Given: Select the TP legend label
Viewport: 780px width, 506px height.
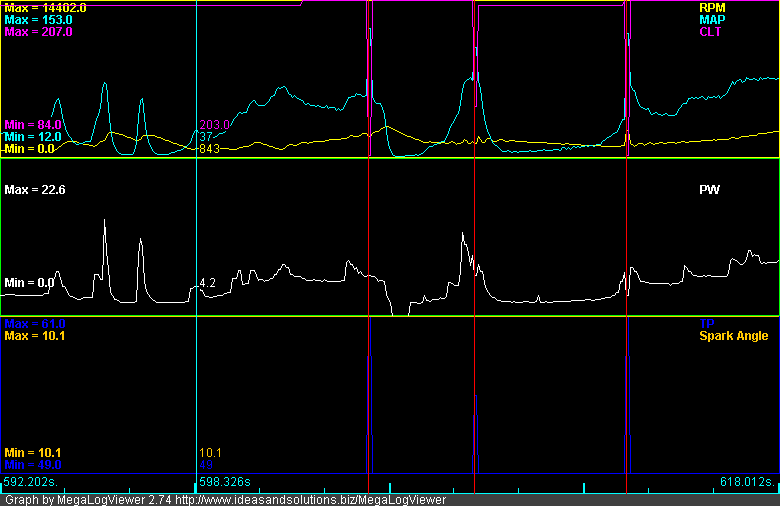Looking at the screenshot, I should 705,325.
